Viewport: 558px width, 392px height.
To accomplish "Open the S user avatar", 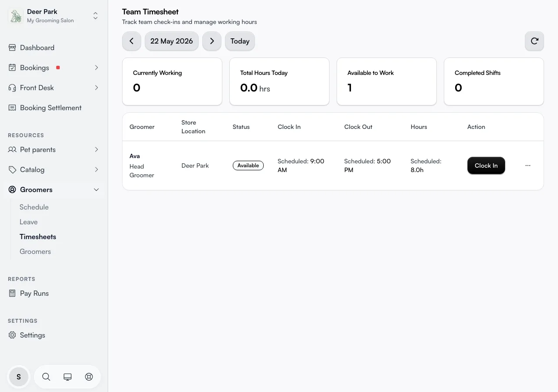I will tap(19, 377).
